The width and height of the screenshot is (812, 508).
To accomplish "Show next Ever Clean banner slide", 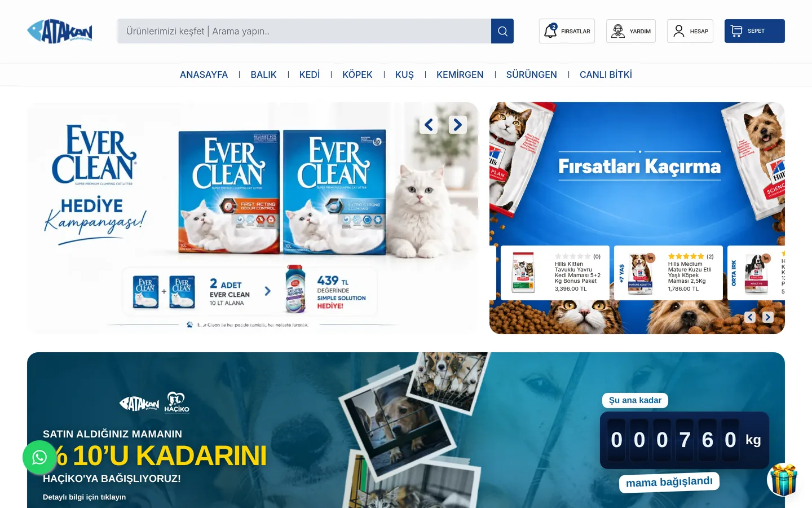I will click(x=458, y=125).
